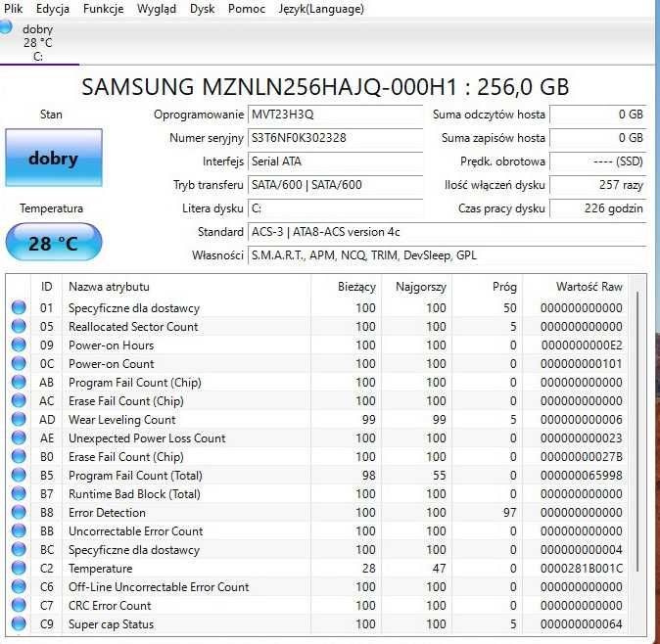
Task: Open the Plik menu
Action: pos(13,9)
